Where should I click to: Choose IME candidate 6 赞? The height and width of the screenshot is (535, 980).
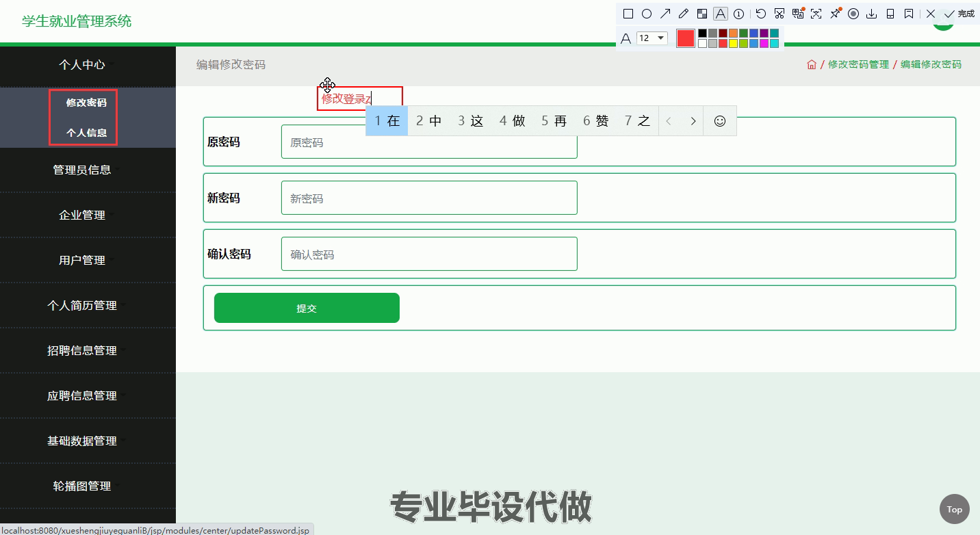(596, 121)
